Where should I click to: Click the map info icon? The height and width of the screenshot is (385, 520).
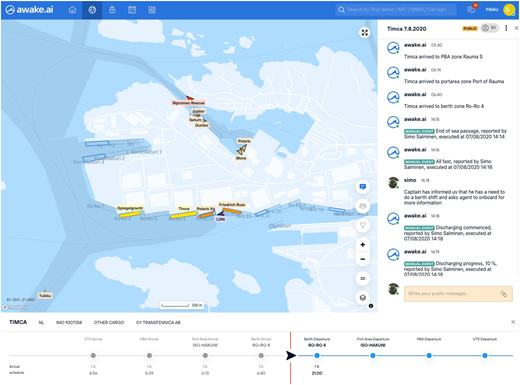[371, 306]
